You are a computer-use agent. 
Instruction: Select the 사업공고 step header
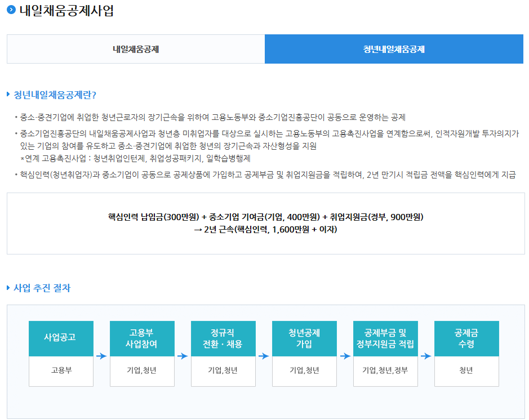(61, 338)
